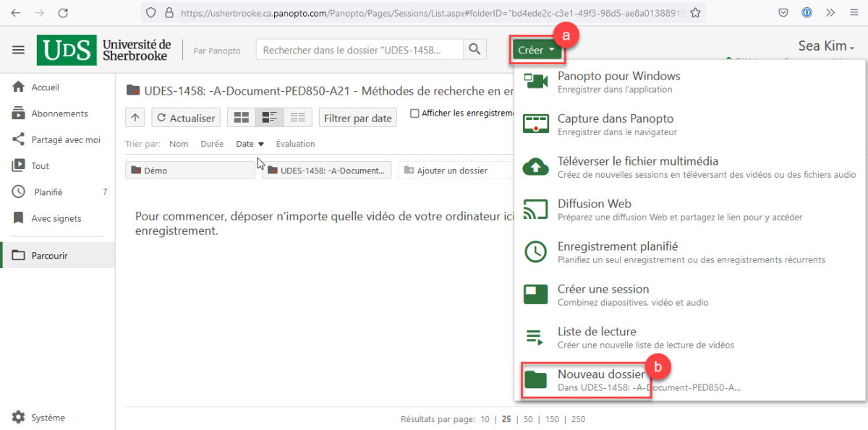This screenshot has width=868, height=430.
Task: Open the Démo folder
Action: pyautogui.click(x=190, y=171)
